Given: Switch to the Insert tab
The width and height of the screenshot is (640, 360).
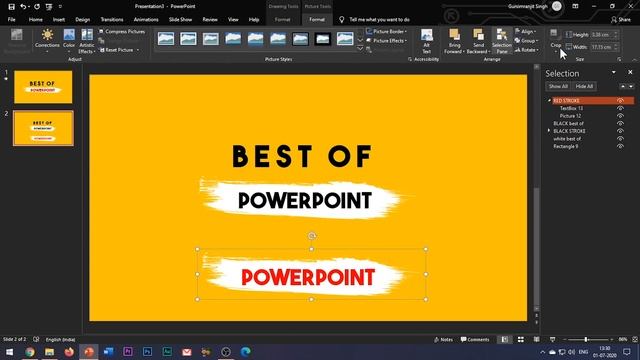Looking at the screenshot, I should (58, 20).
